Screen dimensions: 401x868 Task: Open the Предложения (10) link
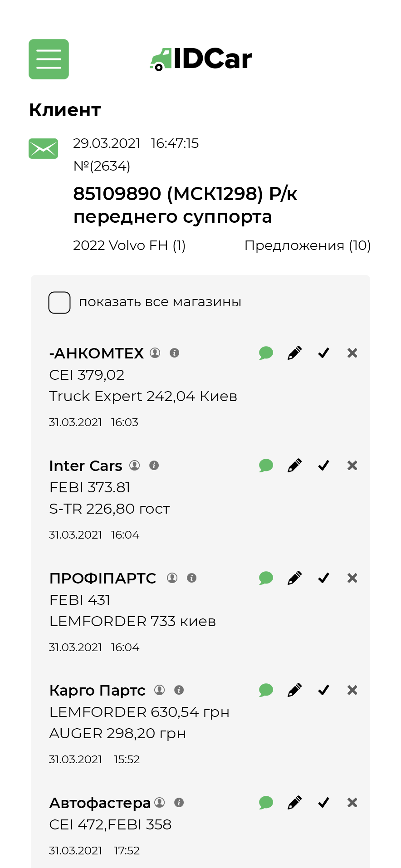(308, 245)
